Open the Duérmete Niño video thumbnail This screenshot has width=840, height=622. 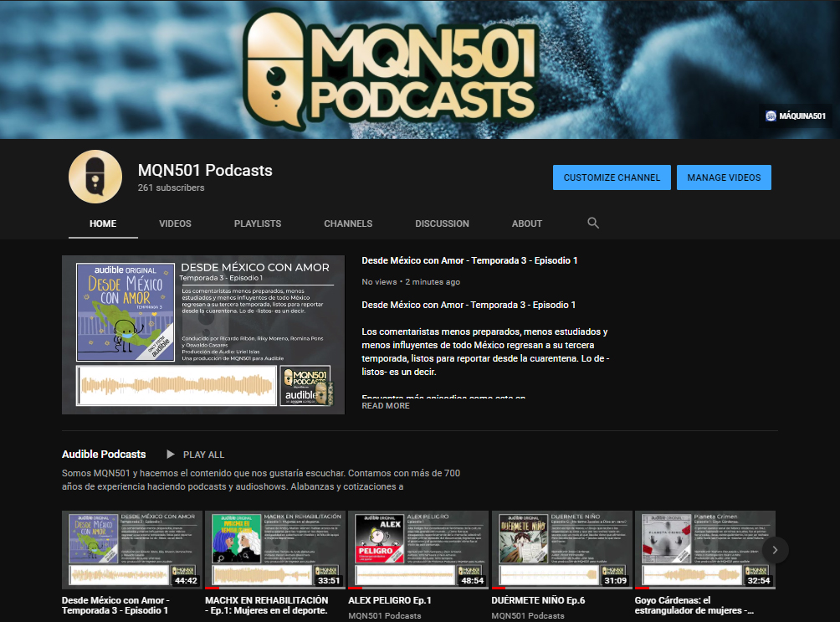(562, 550)
